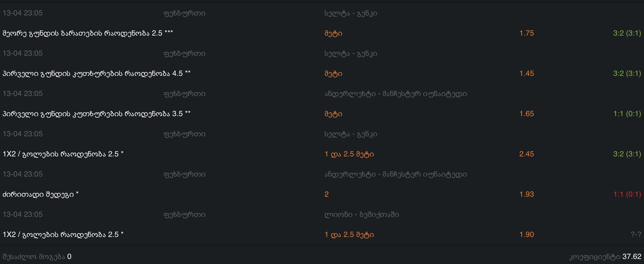The width and height of the screenshot is (644, 264).
Task: Open the ლიონი - ბეშიქთაში match
Action: pyautogui.click(x=362, y=215)
